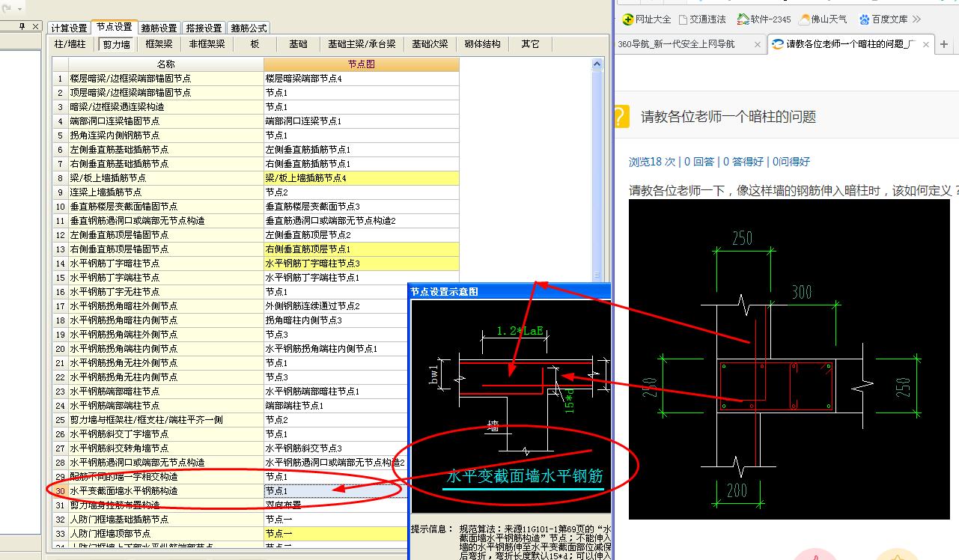Pin the left docked panel
The height and width of the screenshot is (560, 959).
pos(22,27)
